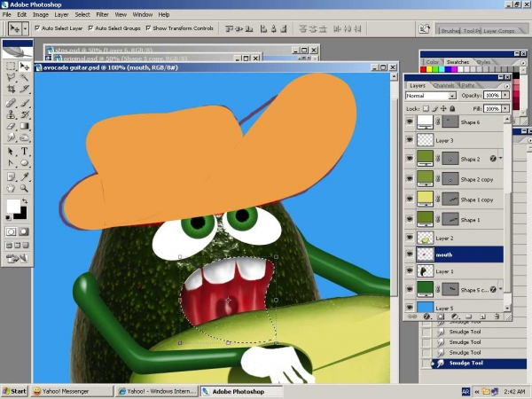Open the tool preset picker arrow
Viewport: 532px width, 399px height.
coord(25,29)
